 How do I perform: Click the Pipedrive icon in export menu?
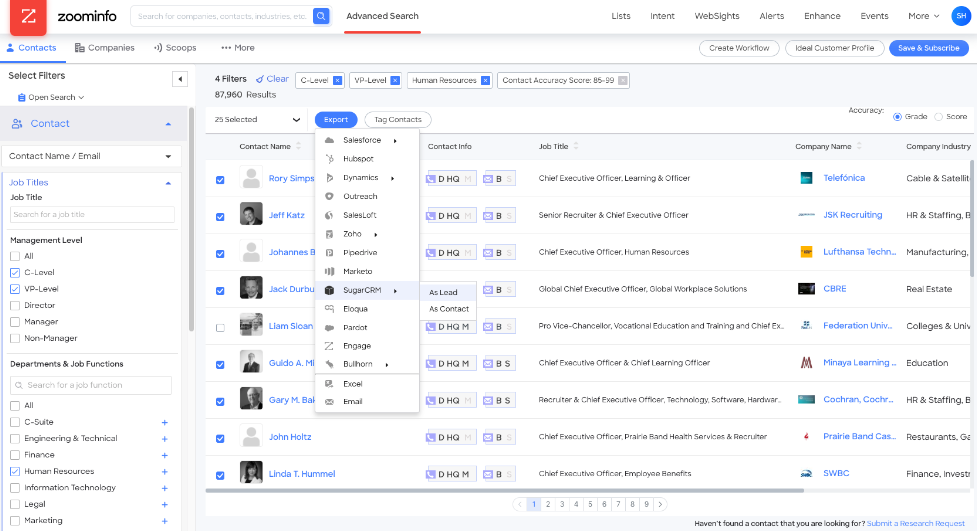pyautogui.click(x=330, y=252)
